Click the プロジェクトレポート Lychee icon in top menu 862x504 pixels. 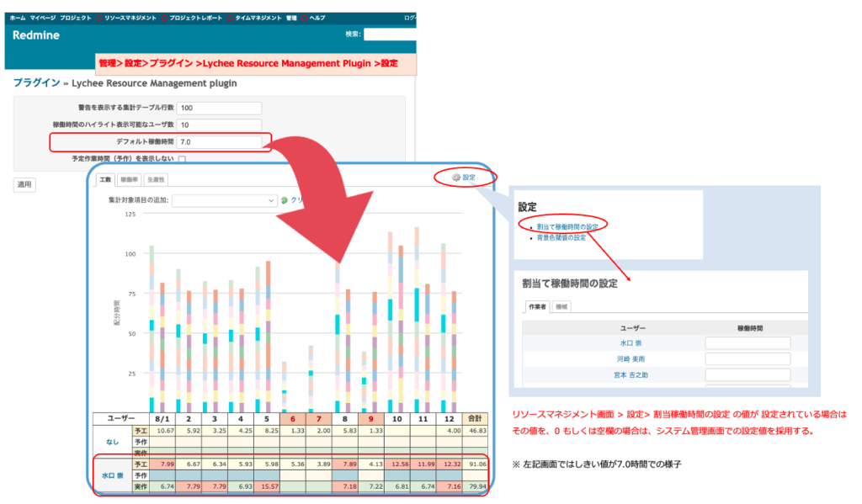(164, 19)
